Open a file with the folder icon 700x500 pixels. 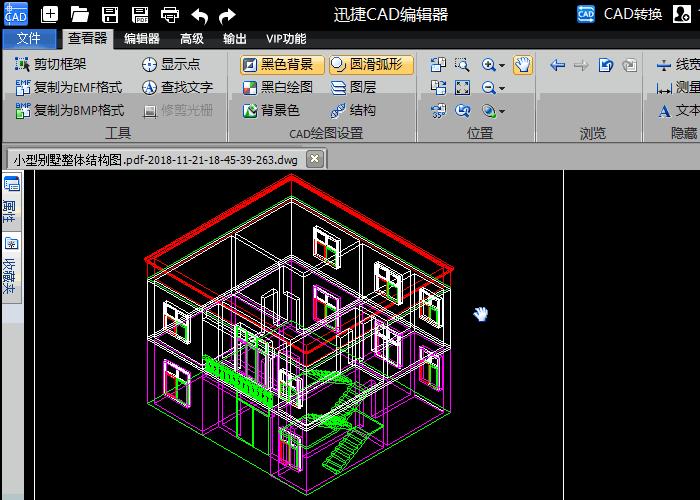coord(80,14)
